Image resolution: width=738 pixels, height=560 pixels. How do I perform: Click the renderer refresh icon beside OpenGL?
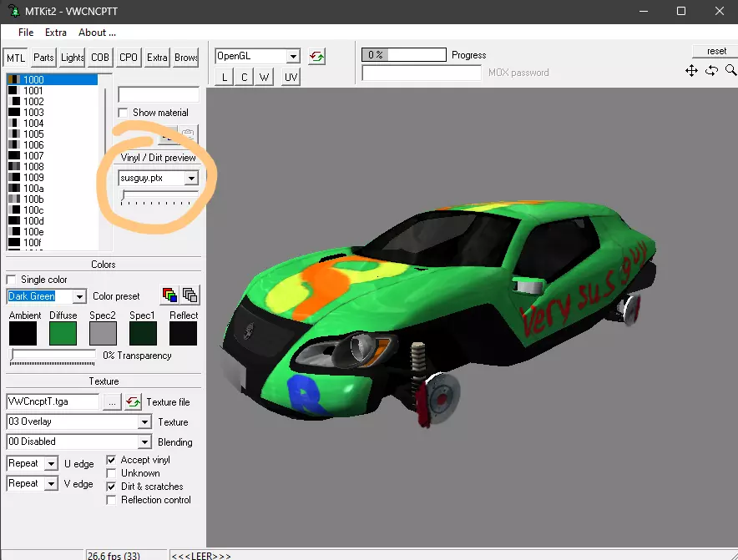click(316, 57)
